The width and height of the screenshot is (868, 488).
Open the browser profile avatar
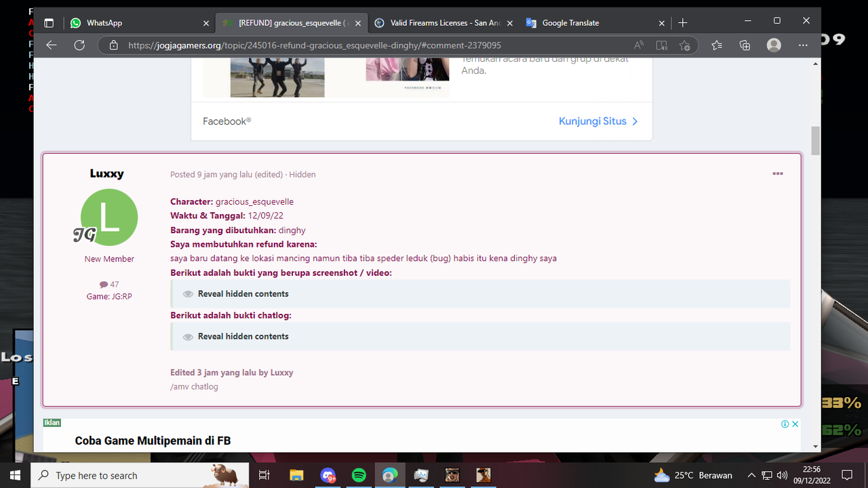click(x=774, y=45)
